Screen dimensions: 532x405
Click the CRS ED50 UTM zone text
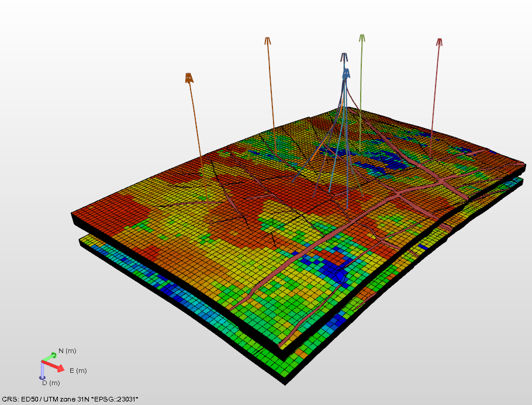70,399
